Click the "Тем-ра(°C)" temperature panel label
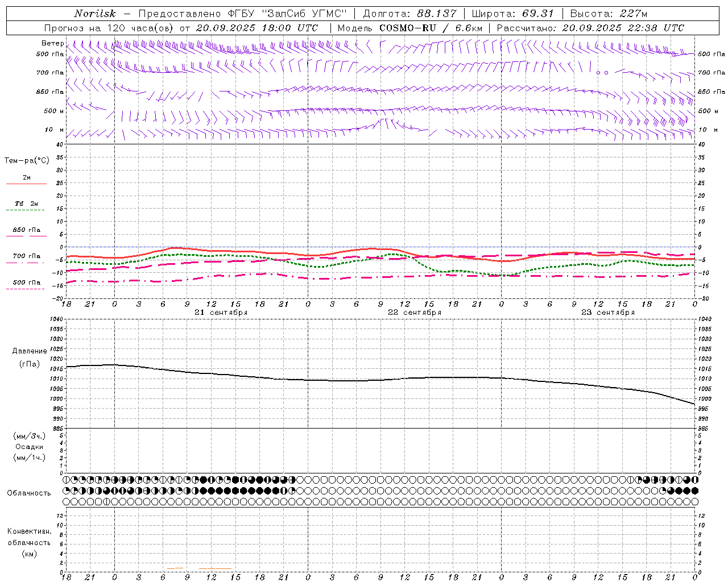 pyautogui.click(x=27, y=160)
